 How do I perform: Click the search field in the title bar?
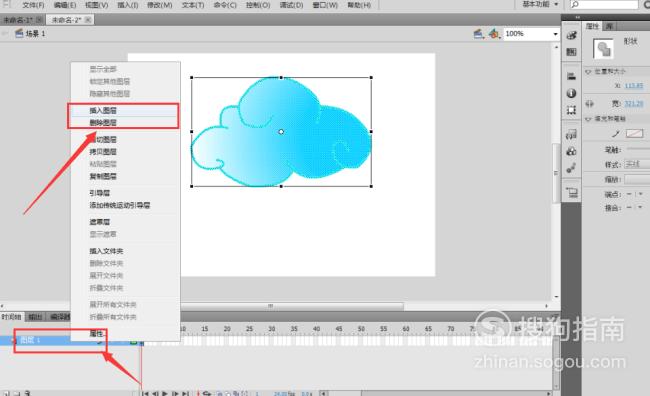tap(603, 4)
